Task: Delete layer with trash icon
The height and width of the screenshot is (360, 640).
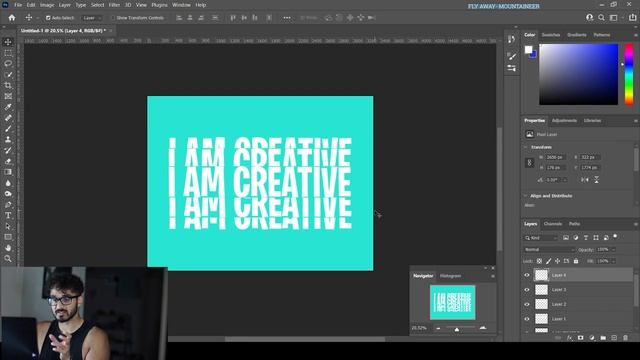Action: tap(625, 338)
